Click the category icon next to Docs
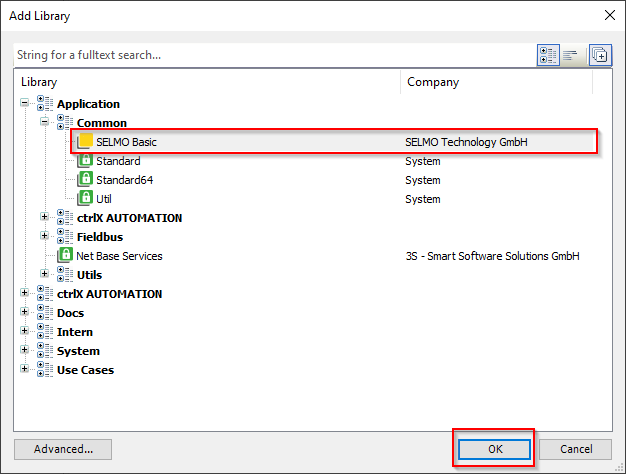Viewport: 626px width, 474px height. point(45,313)
